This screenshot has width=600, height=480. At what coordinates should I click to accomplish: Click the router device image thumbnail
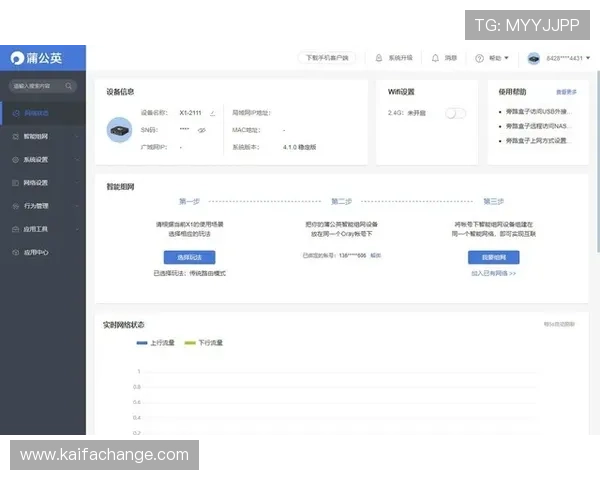tap(120, 129)
